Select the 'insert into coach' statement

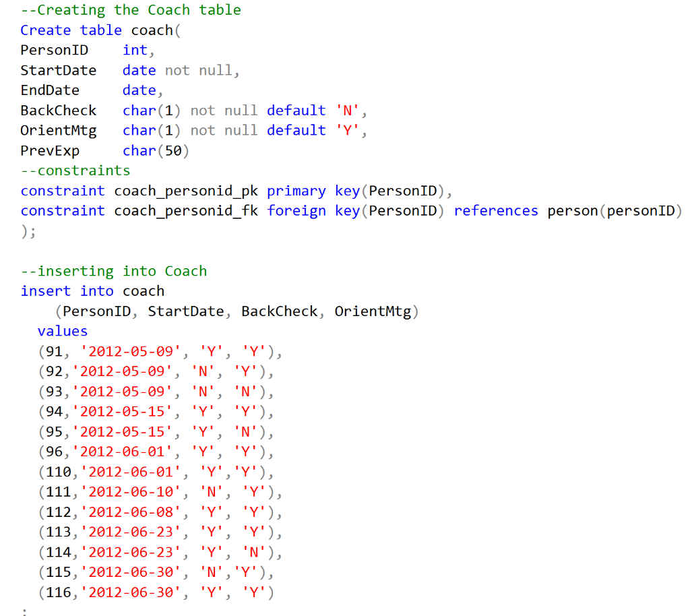click(92, 290)
